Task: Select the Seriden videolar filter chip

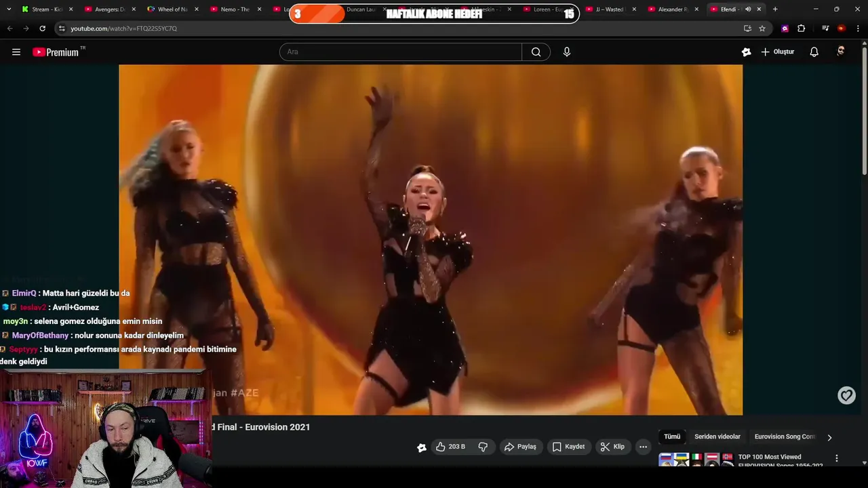Action: click(x=717, y=436)
